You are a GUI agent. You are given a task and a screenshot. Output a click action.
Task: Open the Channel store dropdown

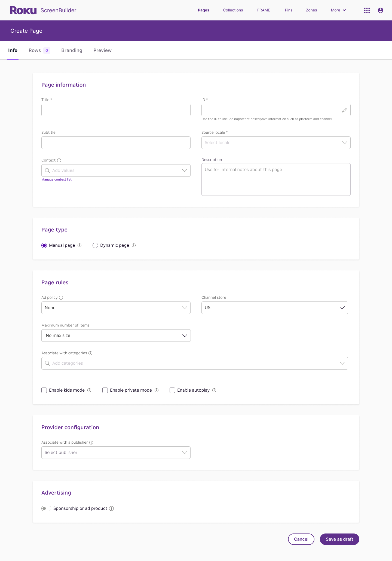[x=275, y=308]
